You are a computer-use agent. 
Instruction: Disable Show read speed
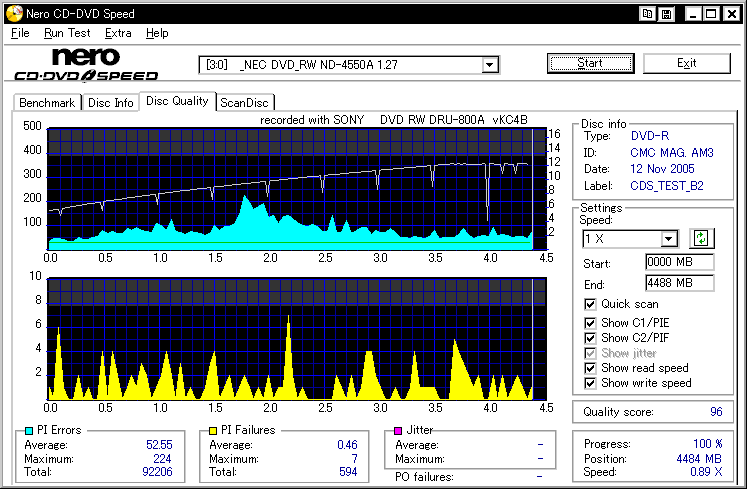[590, 368]
